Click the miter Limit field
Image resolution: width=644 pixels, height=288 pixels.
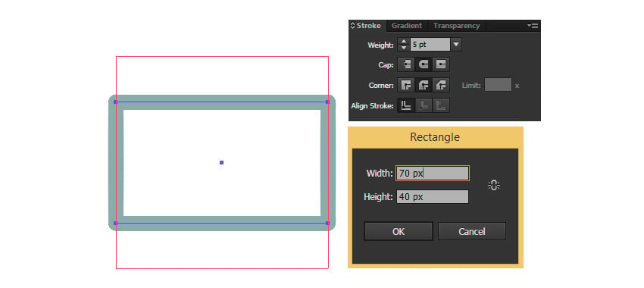[498, 85]
